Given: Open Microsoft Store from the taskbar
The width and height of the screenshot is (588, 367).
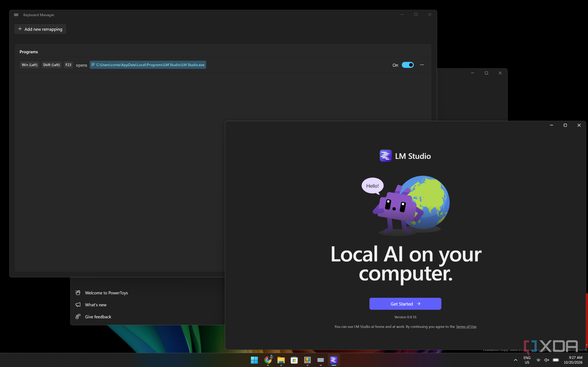Looking at the screenshot, I should [294, 360].
